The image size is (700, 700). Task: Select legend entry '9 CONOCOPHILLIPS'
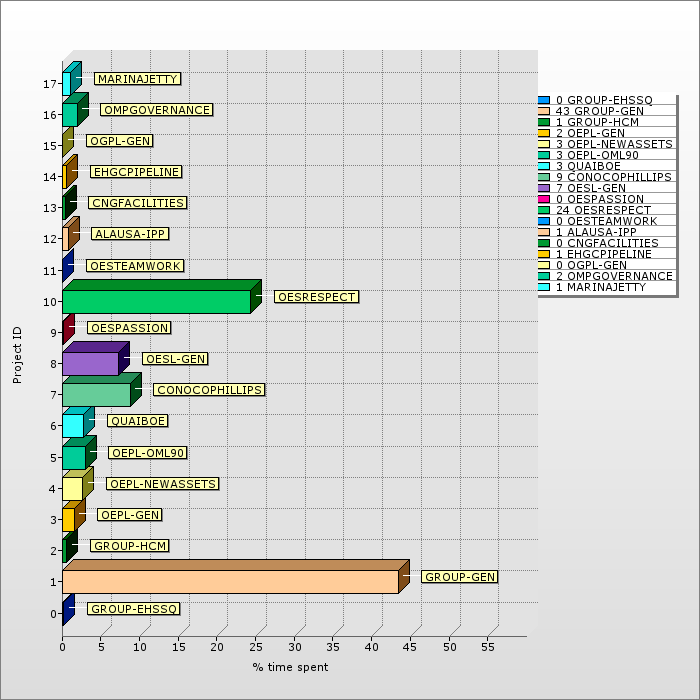click(614, 177)
